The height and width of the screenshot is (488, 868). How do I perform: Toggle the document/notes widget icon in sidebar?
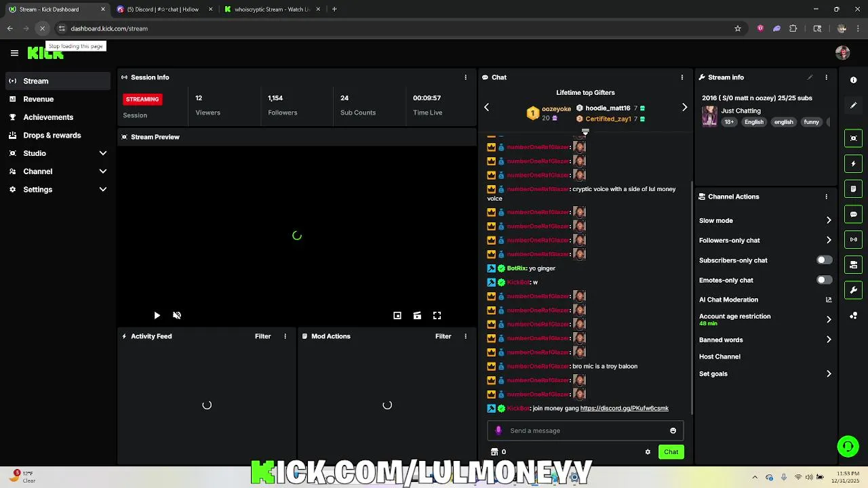[853, 188]
